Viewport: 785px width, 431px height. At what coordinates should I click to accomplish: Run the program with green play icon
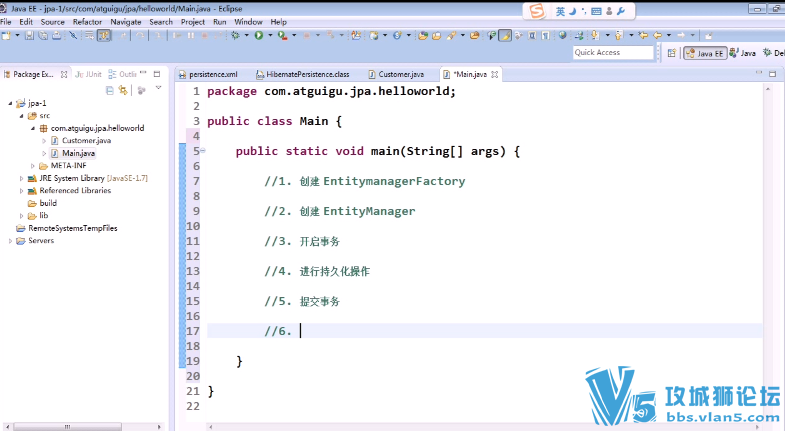(259, 36)
